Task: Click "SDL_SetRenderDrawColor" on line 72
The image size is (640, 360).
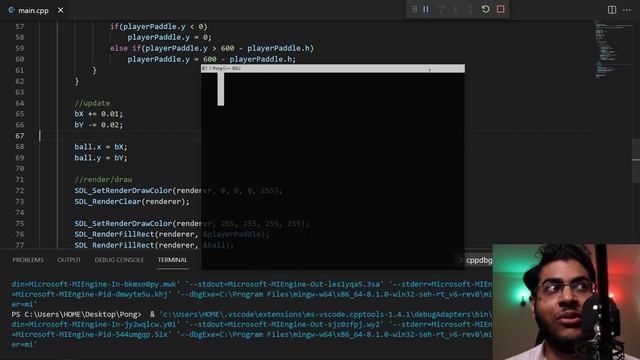Action: tap(123, 191)
